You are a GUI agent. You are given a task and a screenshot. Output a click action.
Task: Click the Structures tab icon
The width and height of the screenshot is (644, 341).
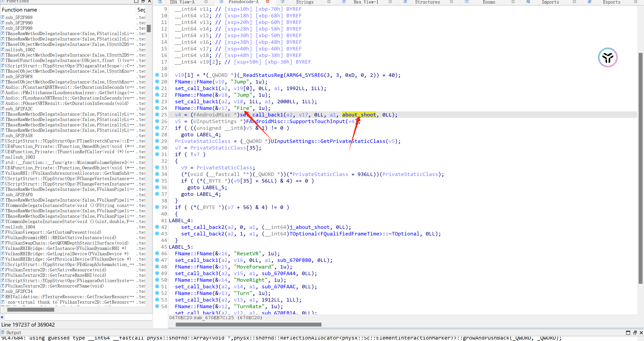(405, 2)
